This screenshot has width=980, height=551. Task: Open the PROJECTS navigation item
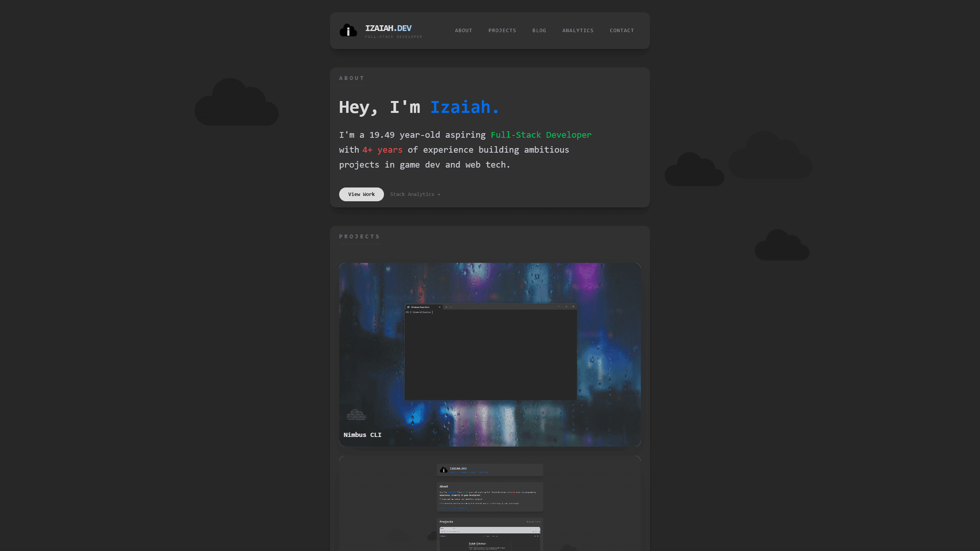point(502,31)
